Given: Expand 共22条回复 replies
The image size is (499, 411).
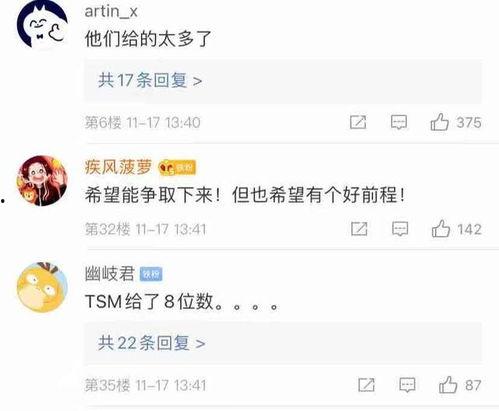Looking at the screenshot, I should [283, 343].
